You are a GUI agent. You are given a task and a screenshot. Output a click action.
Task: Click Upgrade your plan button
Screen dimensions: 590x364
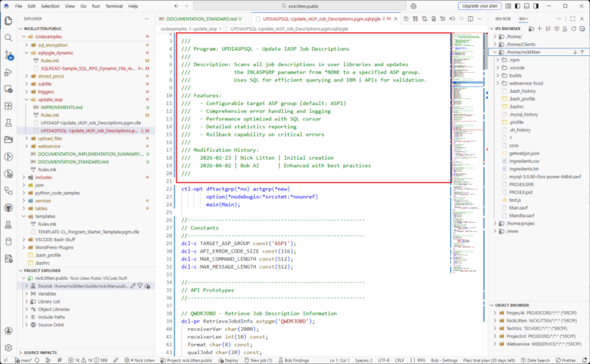(x=479, y=6)
